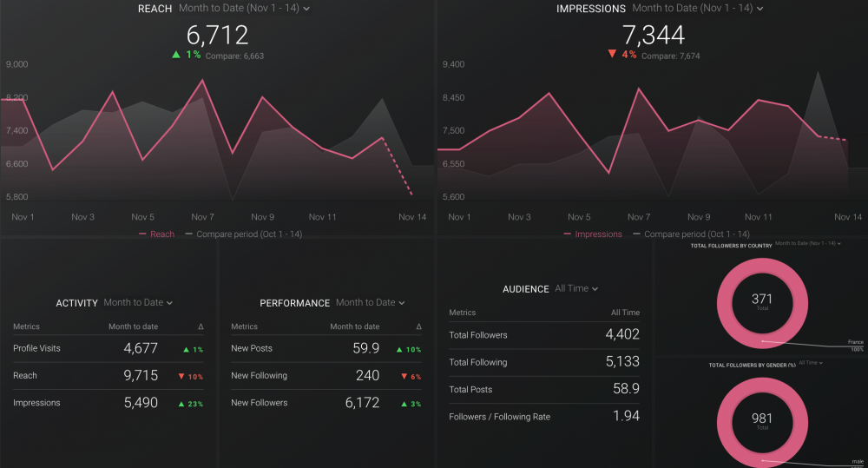
Task: Click the Followers / Following Rate value 1.94
Action: (x=626, y=416)
